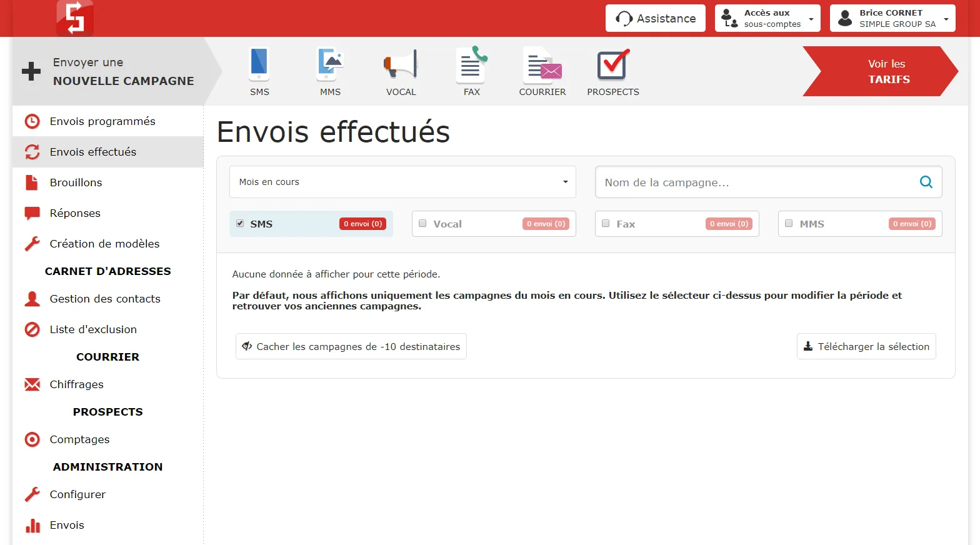Click the magnifier search icon
The height and width of the screenshot is (545, 980).
pos(926,182)
